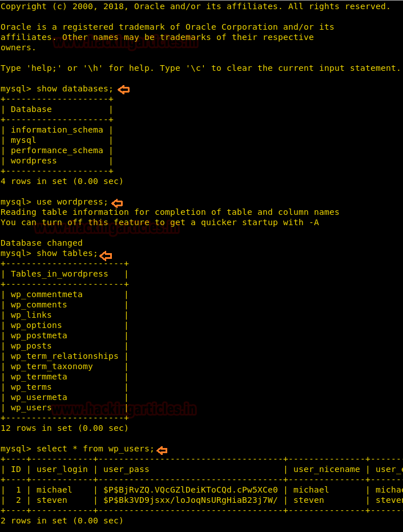Click the user_nicename column header
Viewport: 403px width, 532px height.
click(x=327, y=470)
